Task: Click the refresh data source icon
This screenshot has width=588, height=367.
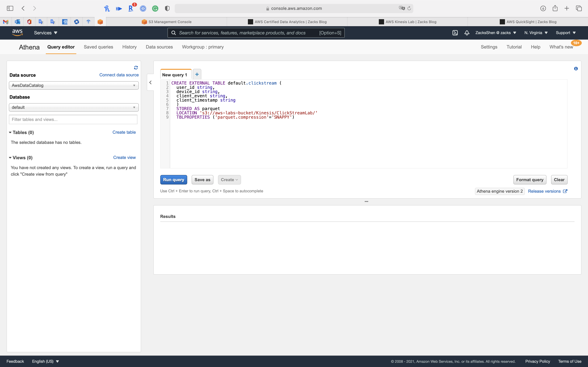Action: point(136,68)
